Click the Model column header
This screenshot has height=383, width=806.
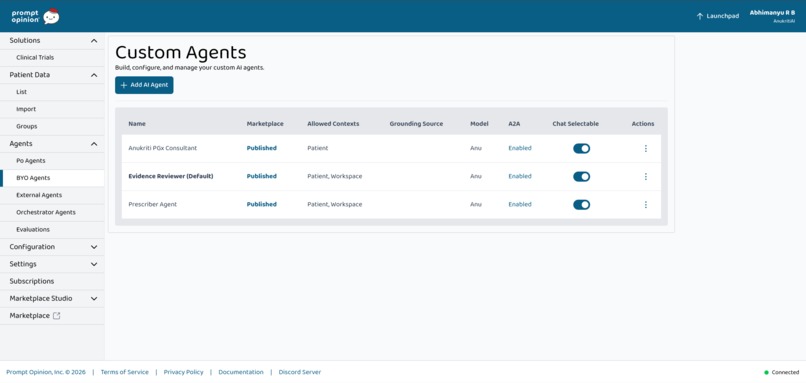pos(478,124)
